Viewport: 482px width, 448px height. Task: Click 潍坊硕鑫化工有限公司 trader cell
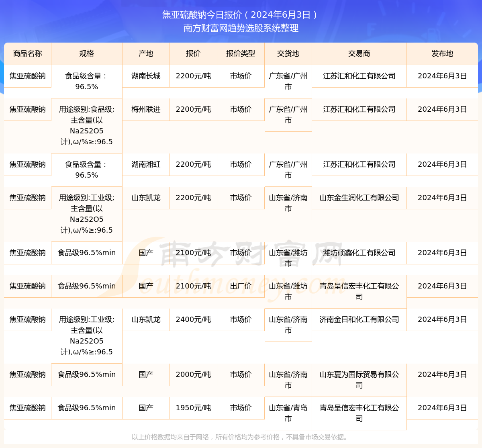359,253
